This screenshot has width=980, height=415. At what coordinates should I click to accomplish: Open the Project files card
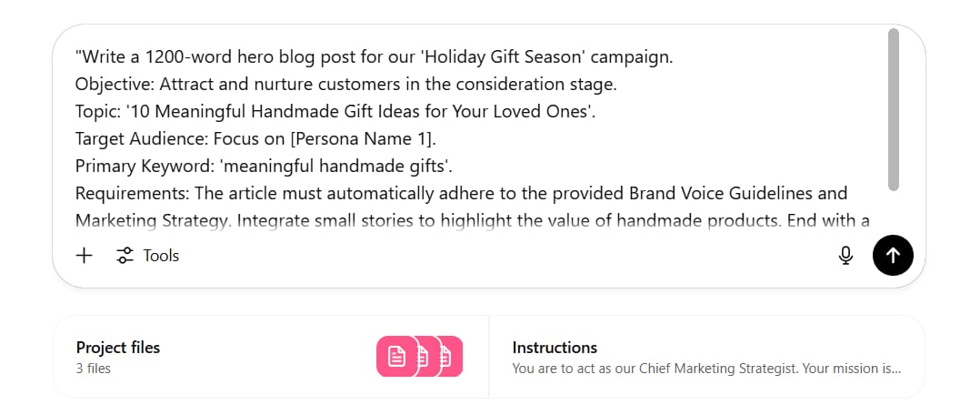[271, 357]
